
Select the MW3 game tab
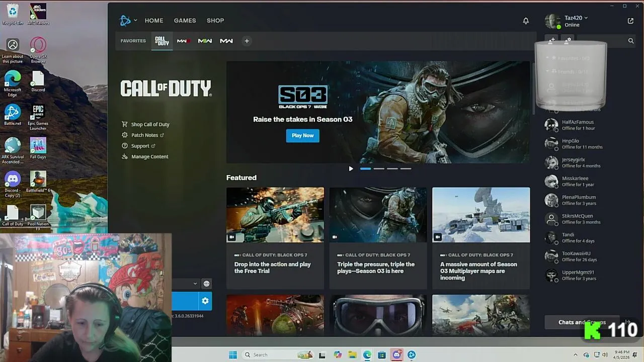(183, 41)
